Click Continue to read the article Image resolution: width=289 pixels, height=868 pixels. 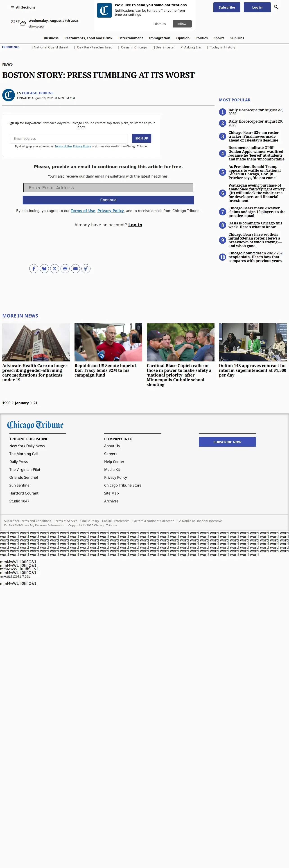pyautogui.click(x=108, y=200)
